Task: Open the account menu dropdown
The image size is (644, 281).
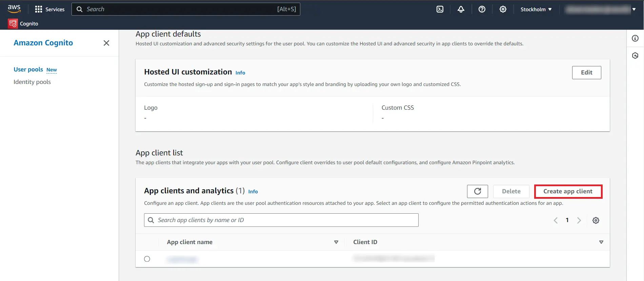Action: pos(601,9)
